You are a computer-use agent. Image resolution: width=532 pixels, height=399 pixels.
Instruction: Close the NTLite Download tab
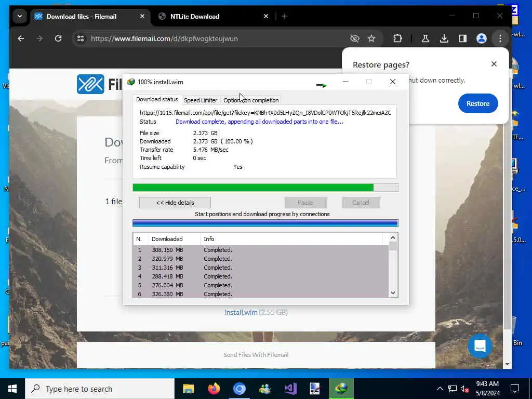point(266,16)
